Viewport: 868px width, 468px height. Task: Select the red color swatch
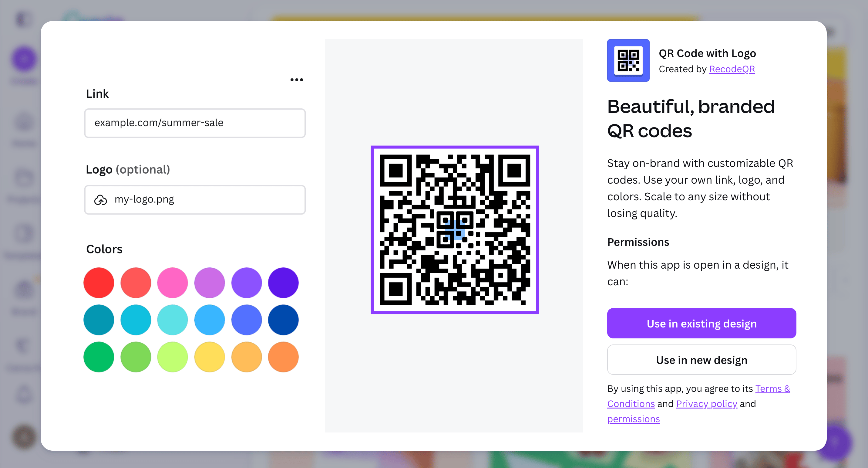(x=98, y=283)
